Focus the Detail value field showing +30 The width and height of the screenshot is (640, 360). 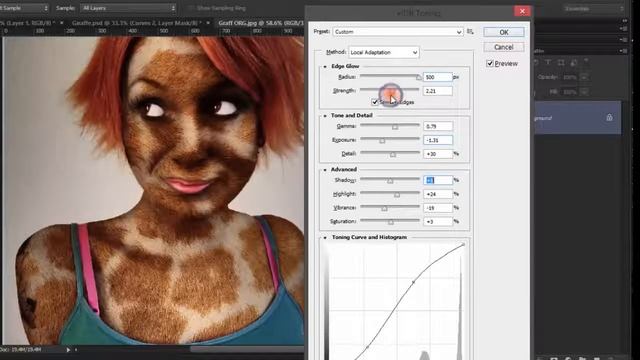[x=438, y=154]
